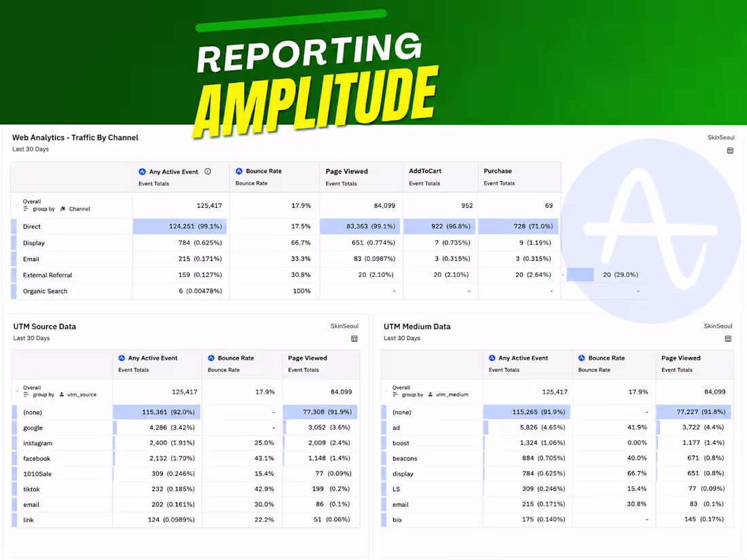This screenshot has height=560, width=747.
Task: Click the 115,265 (91.9%) cell
Action: [x=527, y=412]
